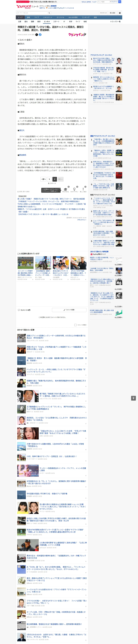Go to previous page with 前へ button
Screen dimensions: 138x644
click(43, 179)
